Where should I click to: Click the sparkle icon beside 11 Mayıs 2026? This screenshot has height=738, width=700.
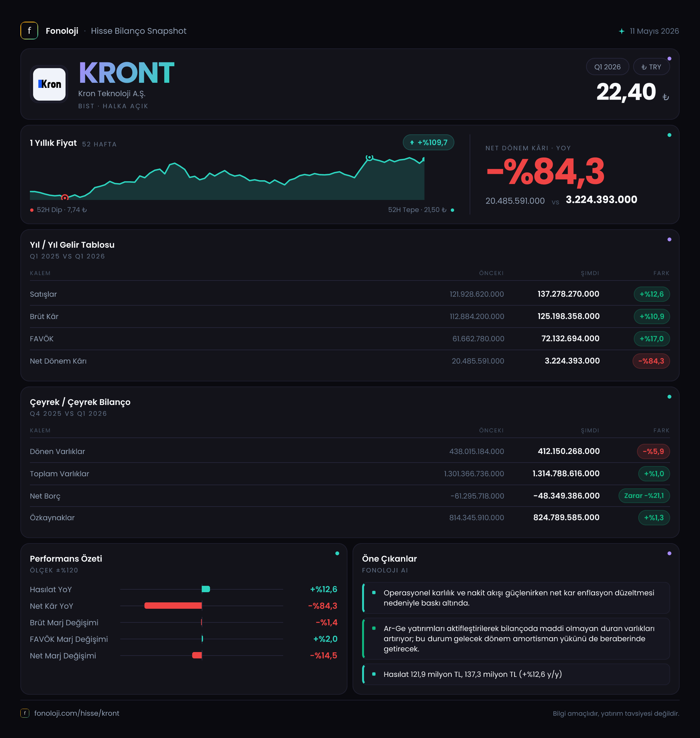622,31
